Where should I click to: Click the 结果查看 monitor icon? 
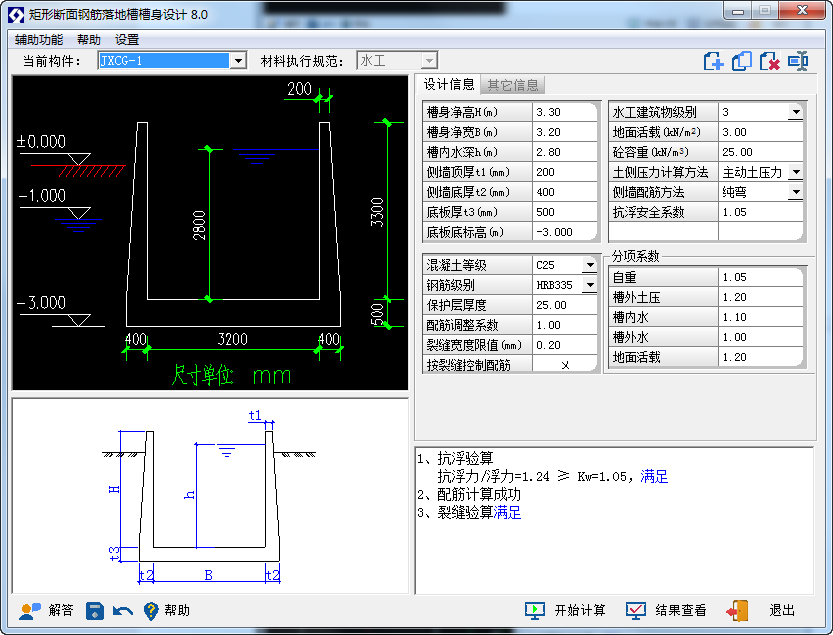pos(635,611)
